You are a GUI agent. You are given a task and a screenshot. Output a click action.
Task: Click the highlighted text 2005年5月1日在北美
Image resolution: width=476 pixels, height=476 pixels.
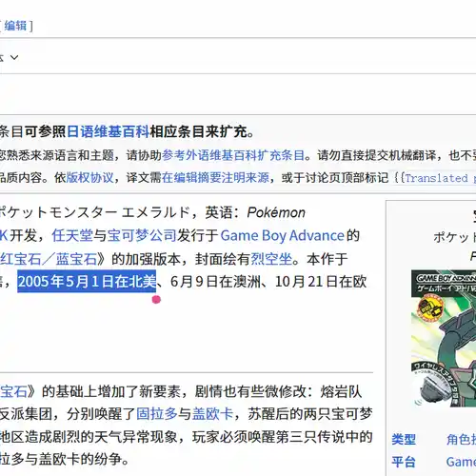pos(87,281)
